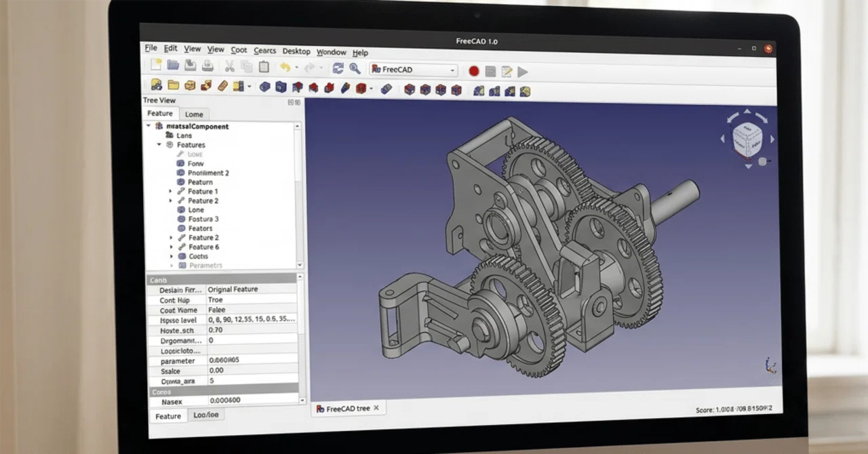Open the Help menu
The image size is (868, 454).
click(360, 53)
